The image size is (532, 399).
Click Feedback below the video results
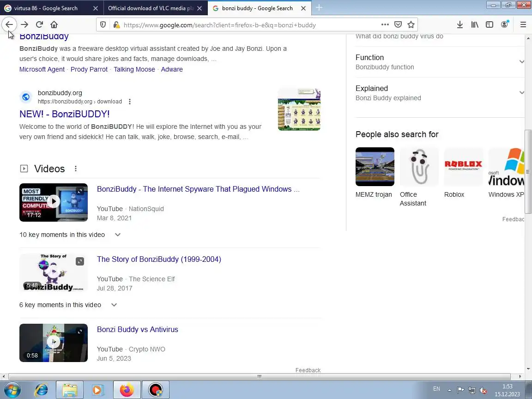click(x=308, y=370)
